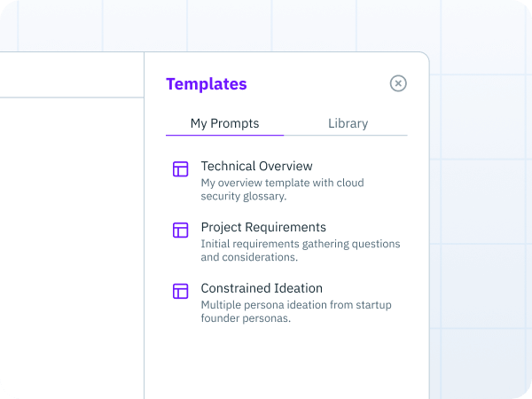Click the empty space below Constrained Ideation
The height and width of the screenshot is (399, 532).
click(286, 363)
